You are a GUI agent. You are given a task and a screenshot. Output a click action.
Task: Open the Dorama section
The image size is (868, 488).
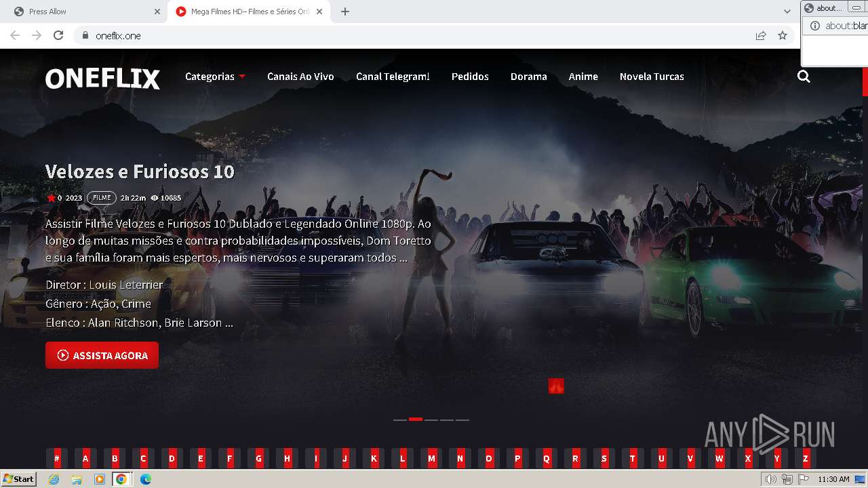529,77
